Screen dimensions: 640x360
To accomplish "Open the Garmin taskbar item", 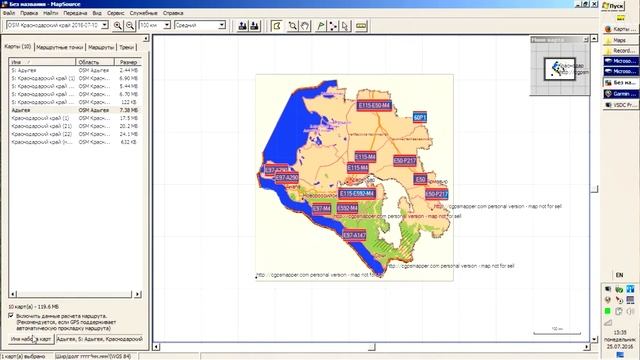I will pyautogui.click(x=620, y=94).
